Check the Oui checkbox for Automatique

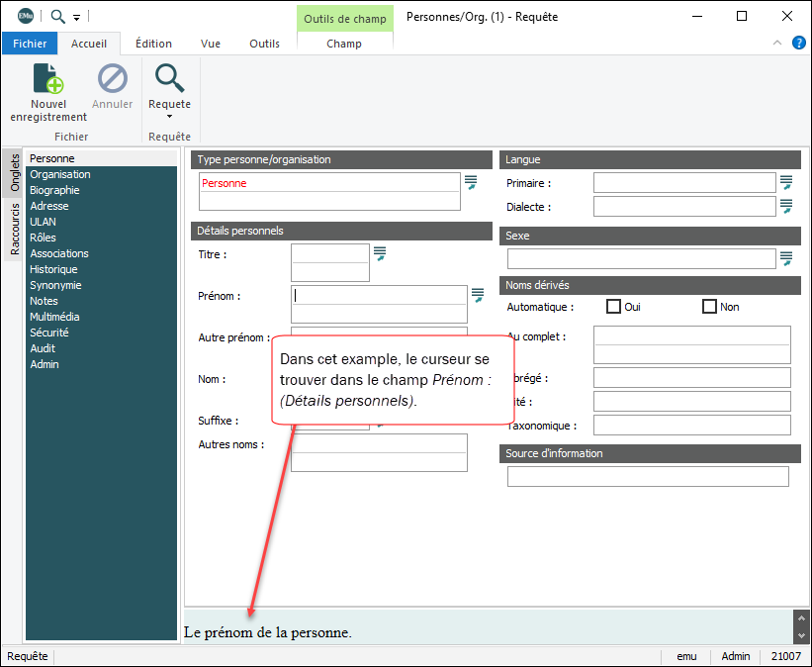[613, 307]
